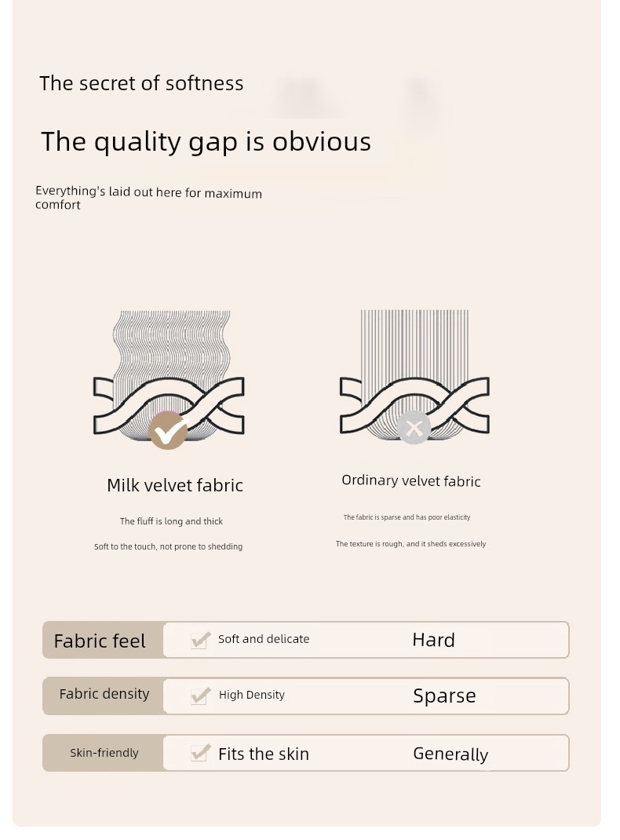
Task: Select the Fabric feel row label
Action: [x=100, y=641]
